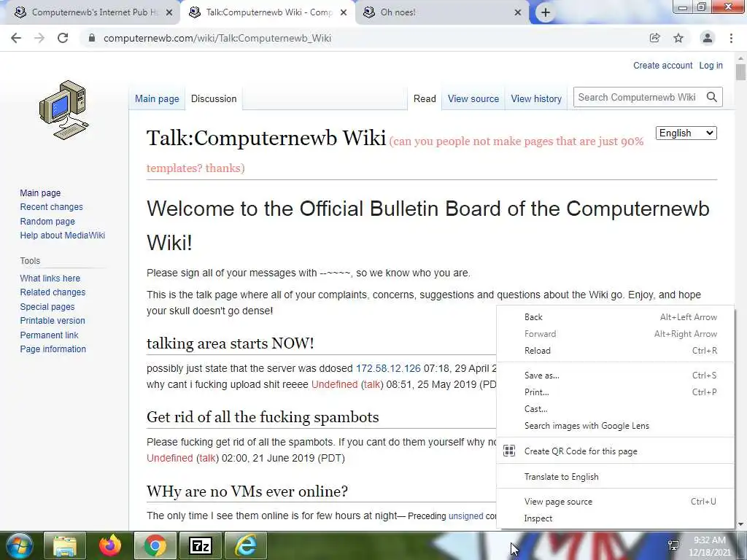Click in the Search Computernewb Wiki field

point(638,97)
